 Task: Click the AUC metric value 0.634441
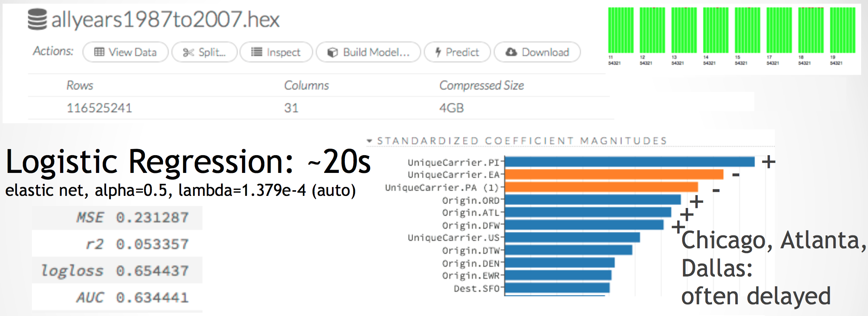coord(152,297)
